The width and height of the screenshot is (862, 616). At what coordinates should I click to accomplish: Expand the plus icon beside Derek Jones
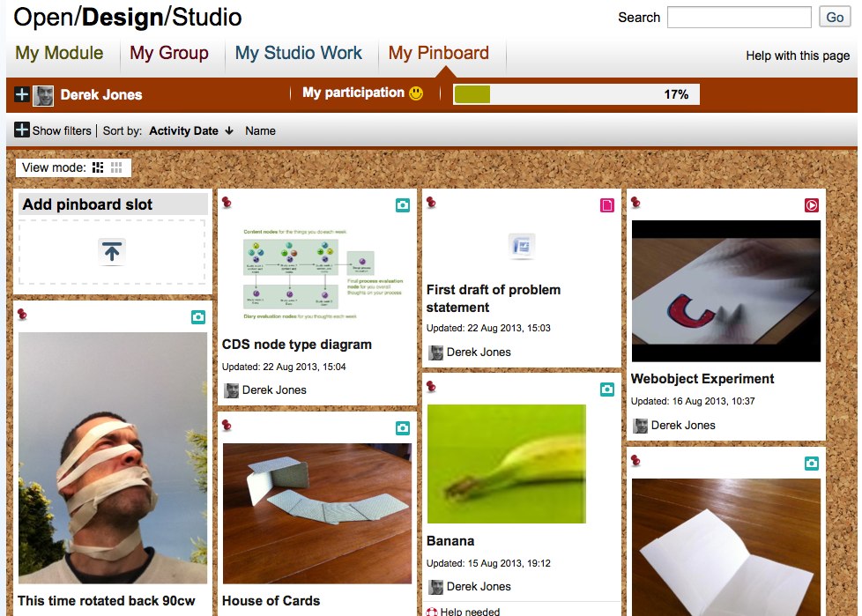pyautogui.click(x=22, y=94)
